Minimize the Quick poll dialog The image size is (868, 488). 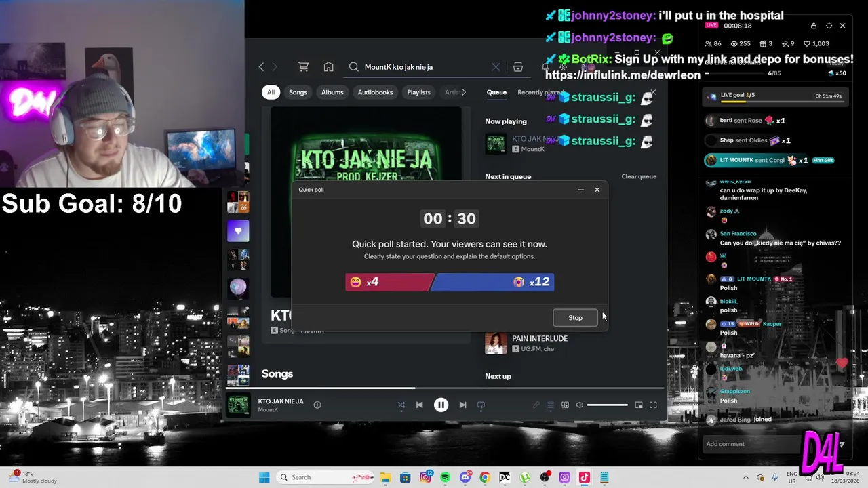point(580,190)
